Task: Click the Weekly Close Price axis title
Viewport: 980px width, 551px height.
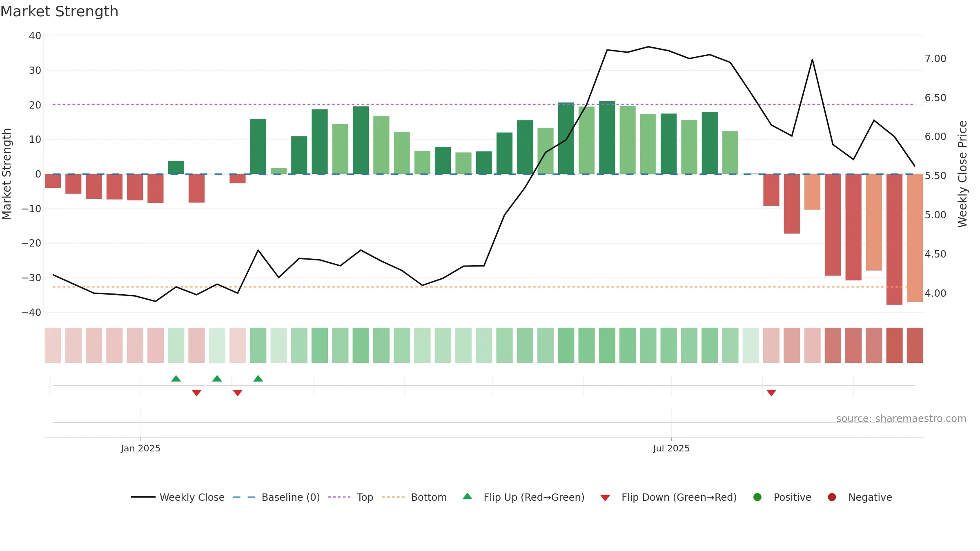Action: [x=962, y=174]
